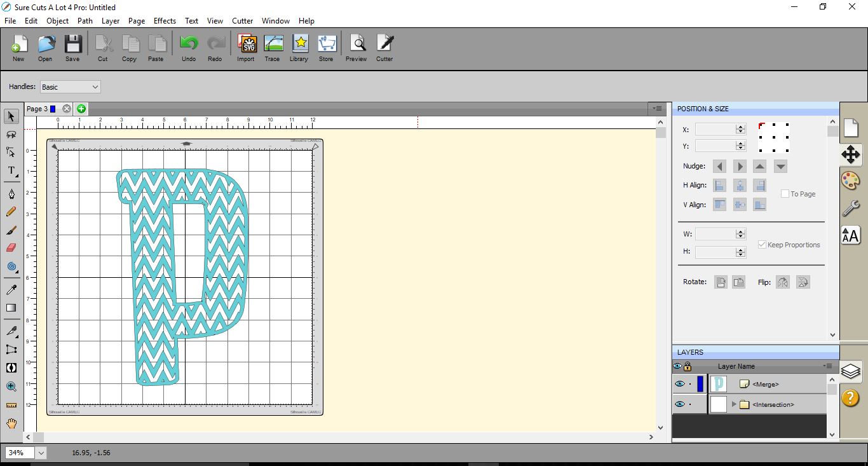
Task: Open the File menu
Action: 10,21
